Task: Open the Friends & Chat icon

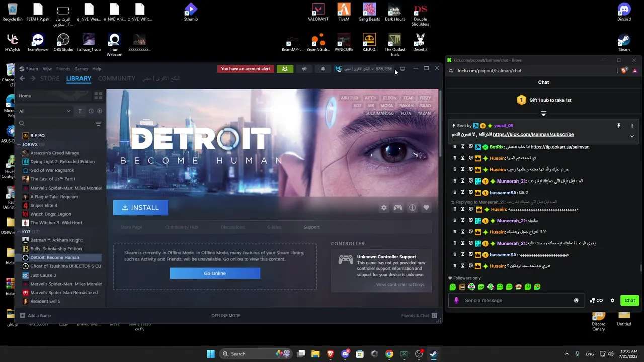Action: click(x=434, y=315)
